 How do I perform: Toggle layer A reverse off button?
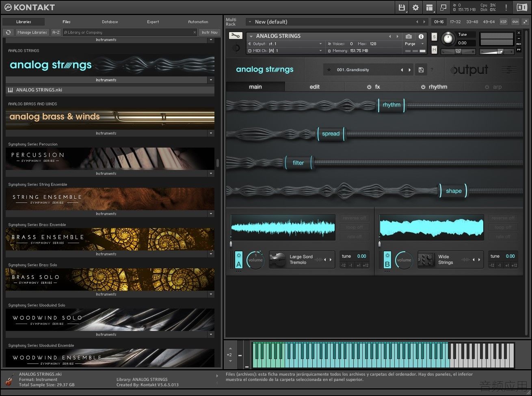pos(354,218)
